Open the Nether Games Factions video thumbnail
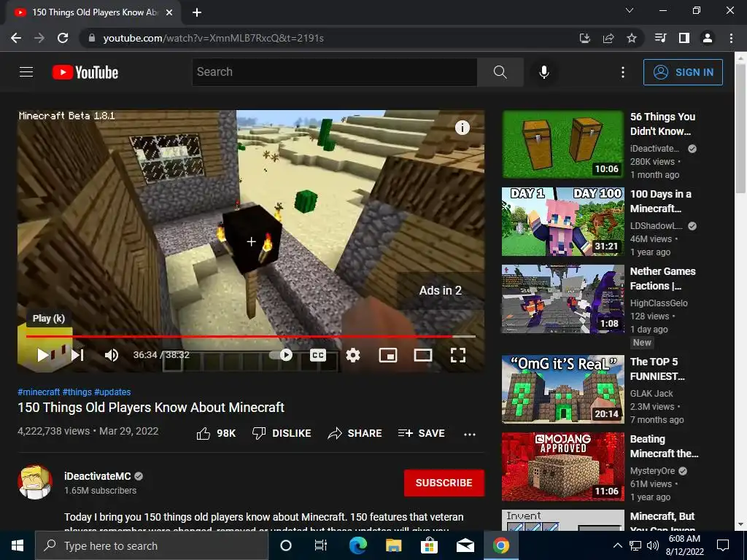747x560 pixels. tap(562, 299)
